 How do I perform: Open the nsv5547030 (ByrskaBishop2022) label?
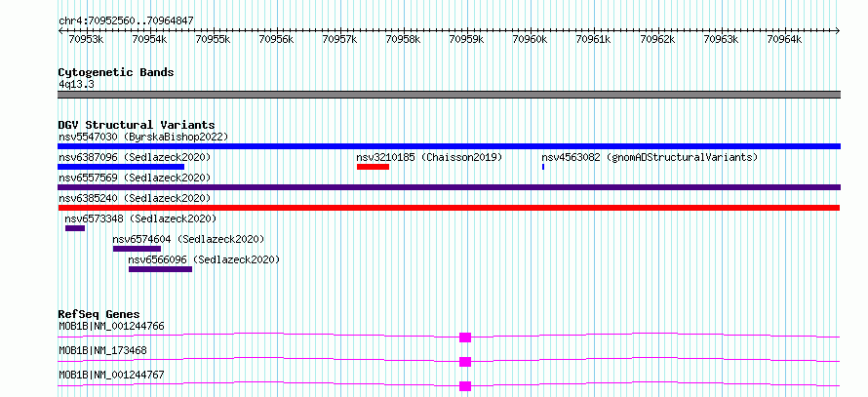click(143, 137)
